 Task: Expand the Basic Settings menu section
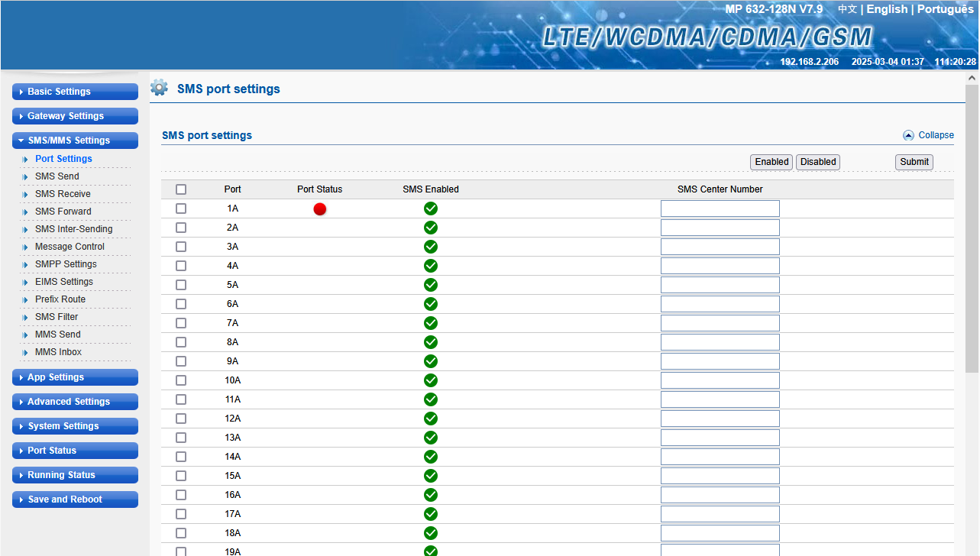pyautogui.click(x=75, y=92)
